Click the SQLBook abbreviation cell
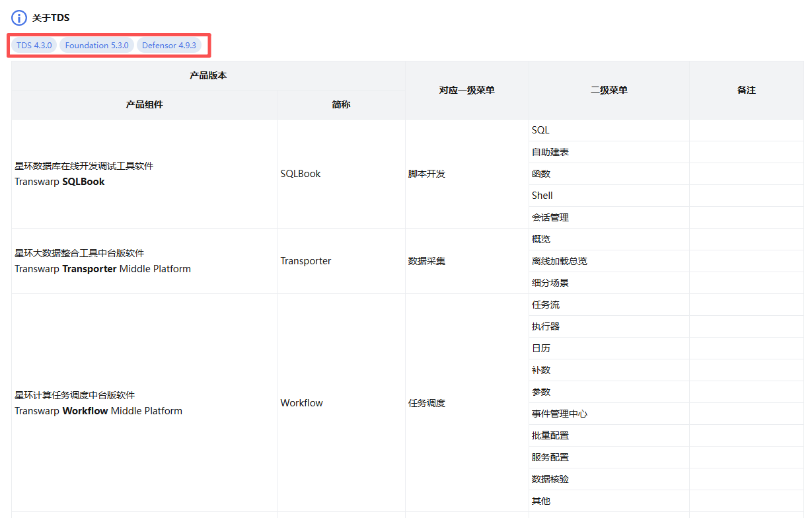The width and height of the screenshot is (812, 518). (x=341, y=174)
